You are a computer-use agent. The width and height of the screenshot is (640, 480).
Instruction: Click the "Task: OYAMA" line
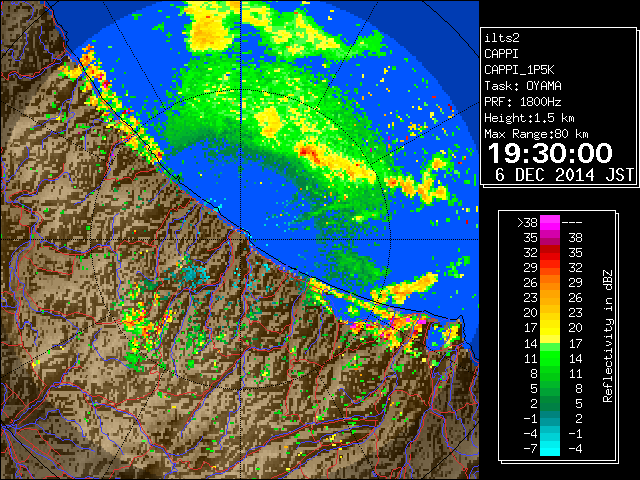(523, 86)
